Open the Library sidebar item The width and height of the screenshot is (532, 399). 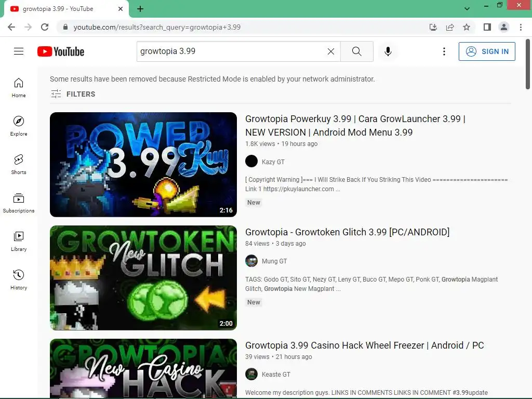coord(19,242)
